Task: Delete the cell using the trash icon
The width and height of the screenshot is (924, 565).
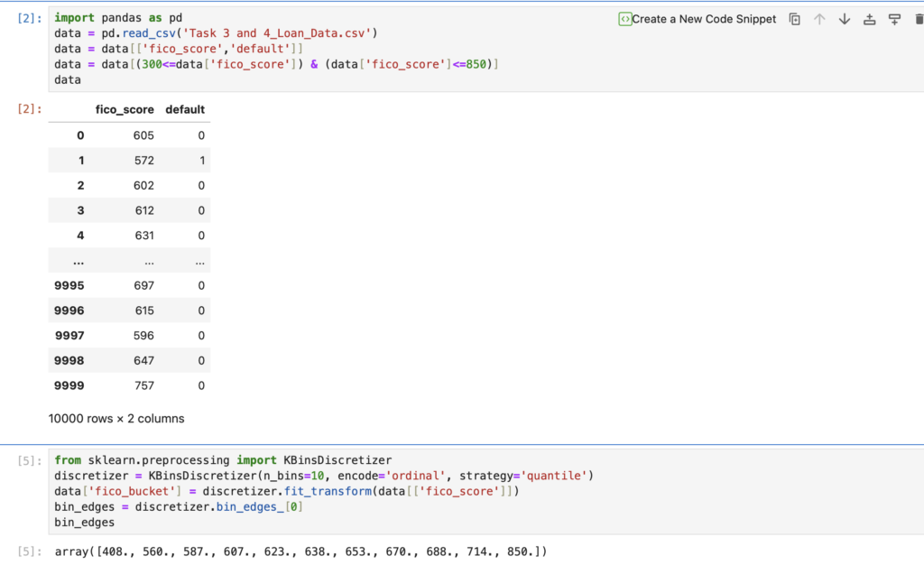Action: coord(918,19)
